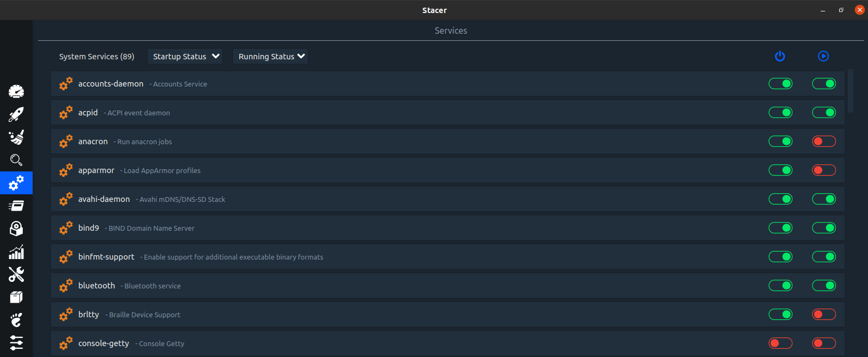Click the gear icon beside avahi-daemon
This screenshot has height=357, width=868.
pos(66,199)
